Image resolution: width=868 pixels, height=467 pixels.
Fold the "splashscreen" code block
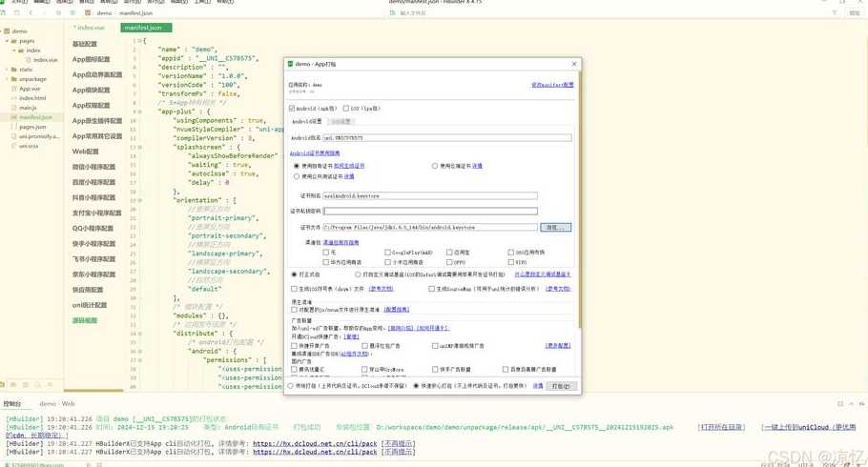pyautogui.click(x=140, y=147)
